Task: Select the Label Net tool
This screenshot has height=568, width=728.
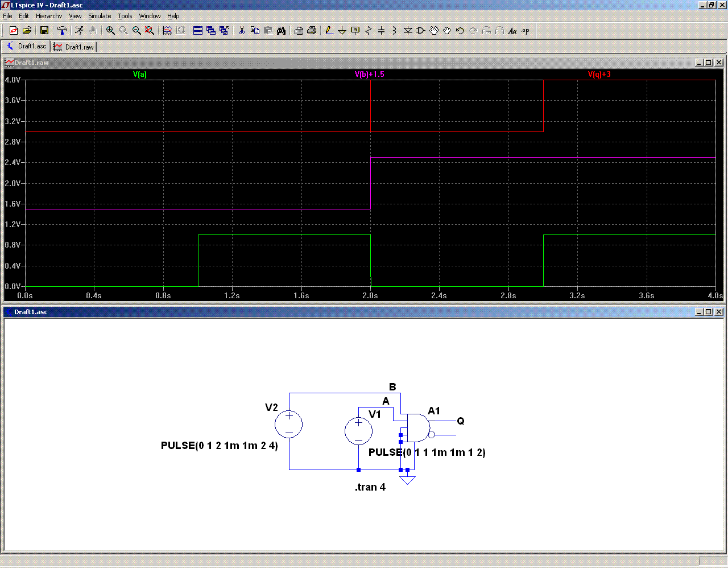Action: click(355, 31)
